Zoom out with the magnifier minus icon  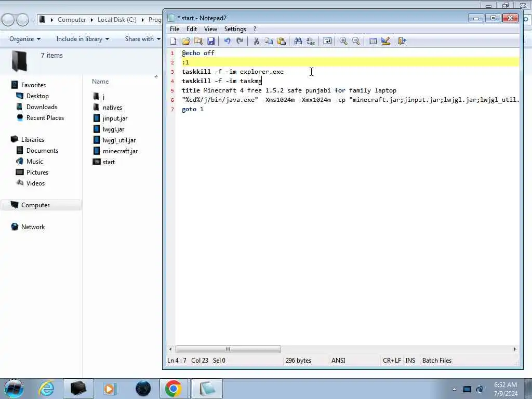pyautogui.click(x=356, y=41)
